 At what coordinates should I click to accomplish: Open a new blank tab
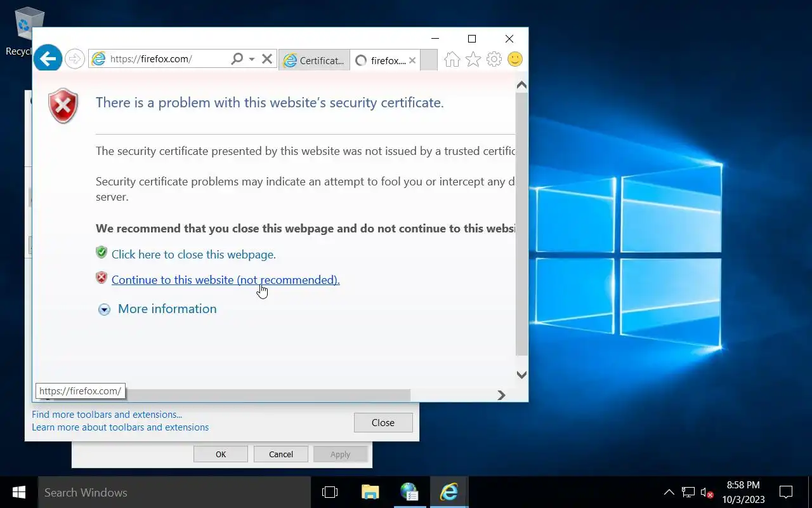pos(429,60)
